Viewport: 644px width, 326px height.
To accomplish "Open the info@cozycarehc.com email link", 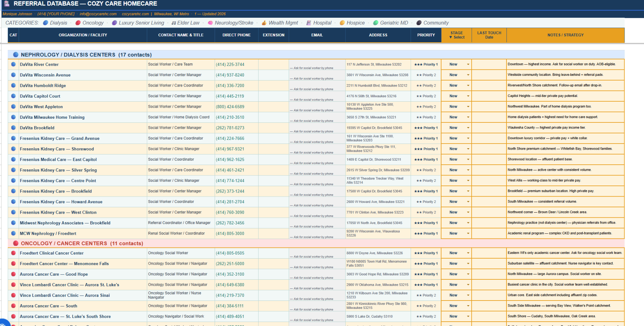I will tap(98, 14).
